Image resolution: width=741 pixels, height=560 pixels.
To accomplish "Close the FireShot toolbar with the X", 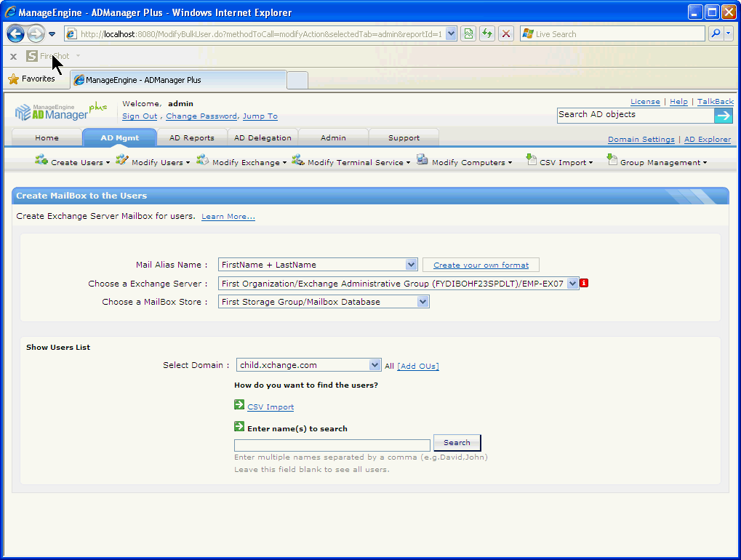I will (13, 57).
